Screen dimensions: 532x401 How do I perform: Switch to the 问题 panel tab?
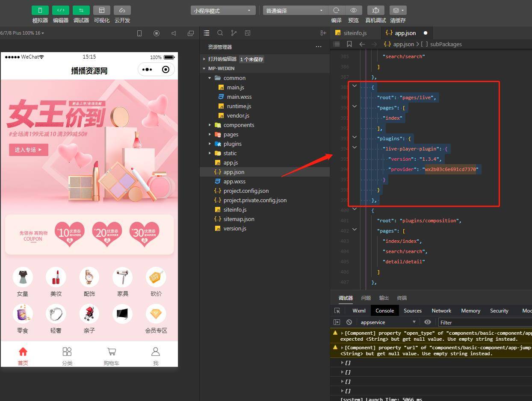[x=366, y=298]
